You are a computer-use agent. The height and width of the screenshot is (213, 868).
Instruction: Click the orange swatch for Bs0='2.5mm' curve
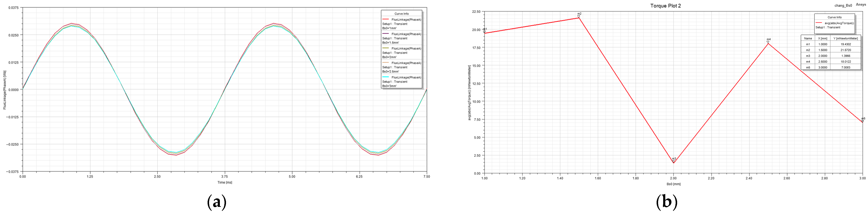(x=386, y=63)
